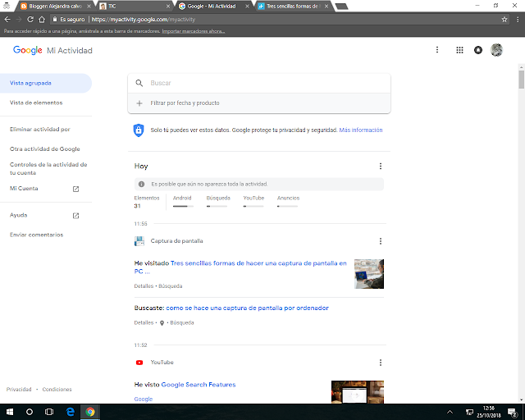Click the Captura de pantalla group icon
This screenshot has width=525, height=420.
(x=139, y=241)
